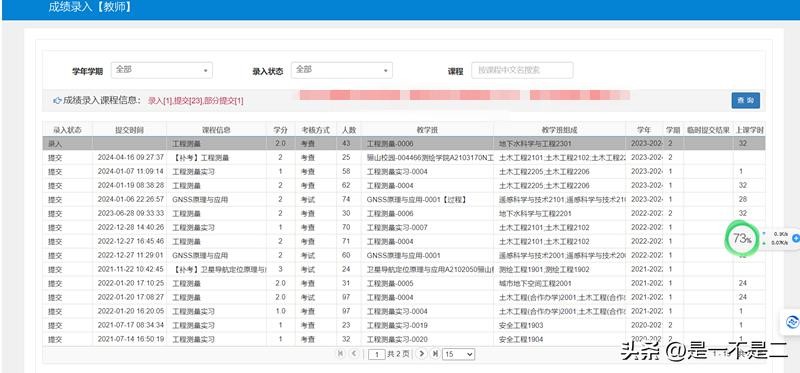The width and height of the screenshot is (800, 373).
Task: Click the 提交[23] status link
Action: pyautogui.click(x=188, y=101)
